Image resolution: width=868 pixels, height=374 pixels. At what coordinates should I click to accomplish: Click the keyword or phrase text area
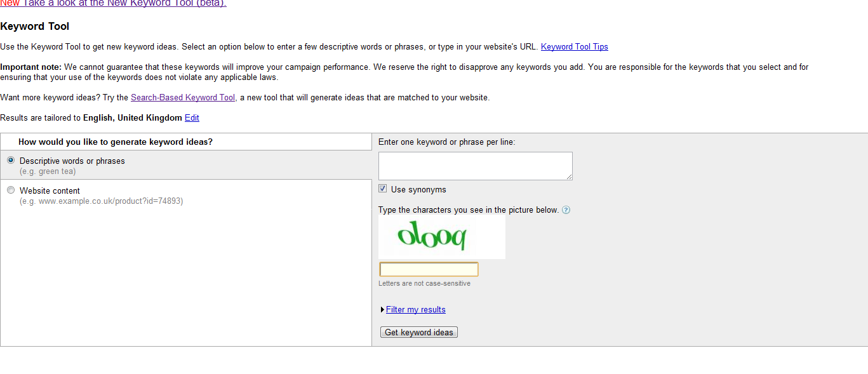475,166
